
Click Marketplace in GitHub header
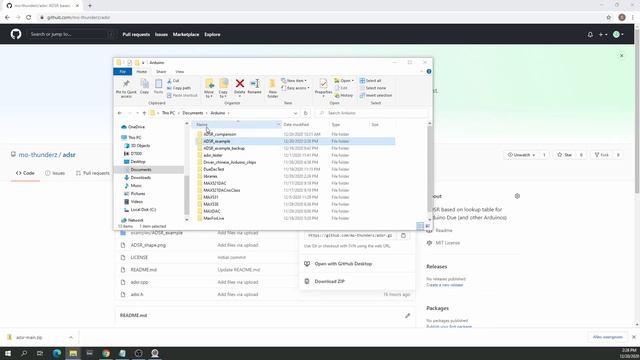186,35
